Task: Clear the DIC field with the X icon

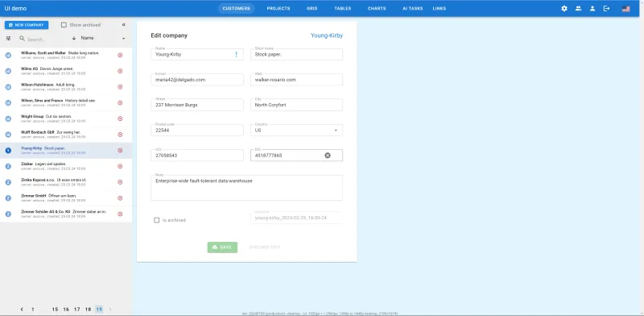Action: click(x=328, y=156)
